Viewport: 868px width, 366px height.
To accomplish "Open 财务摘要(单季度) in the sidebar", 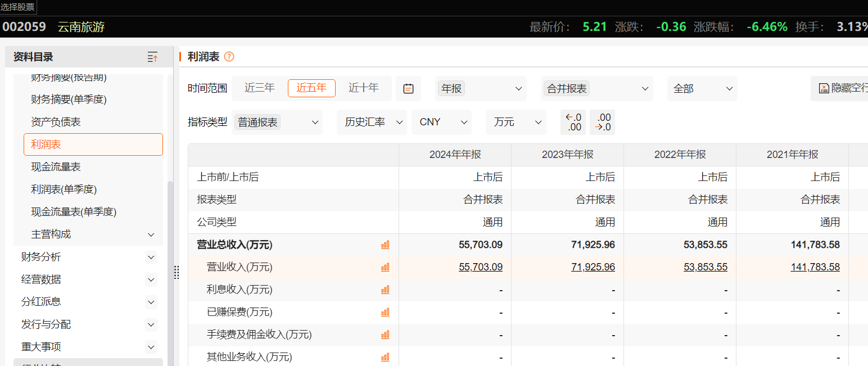I will [x=69, y=100].
